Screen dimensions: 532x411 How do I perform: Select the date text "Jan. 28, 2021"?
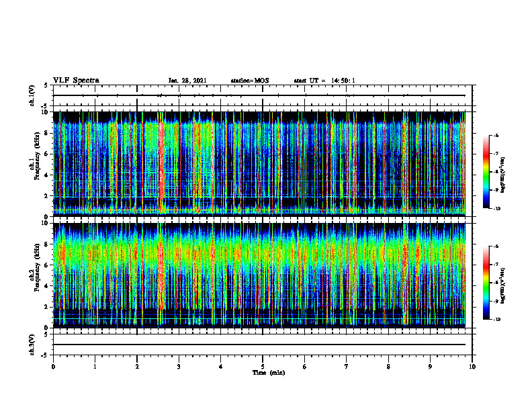(x=187, y=81)
